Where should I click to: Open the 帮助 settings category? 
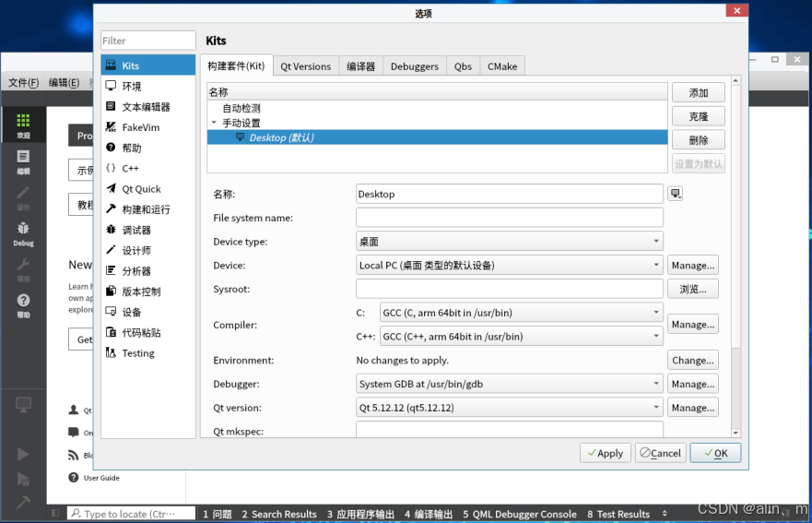pos(148,148)
